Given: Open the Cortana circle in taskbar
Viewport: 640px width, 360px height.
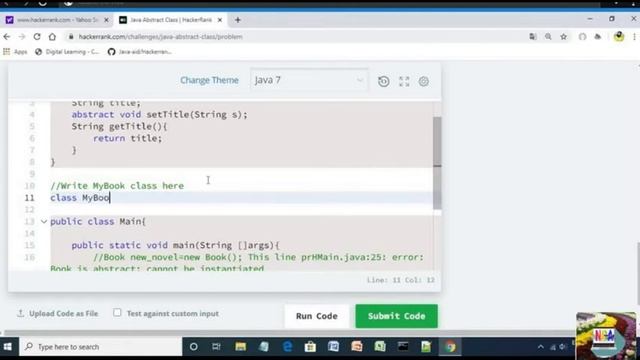Looking at the screenshot, I should tap(193, 347).
